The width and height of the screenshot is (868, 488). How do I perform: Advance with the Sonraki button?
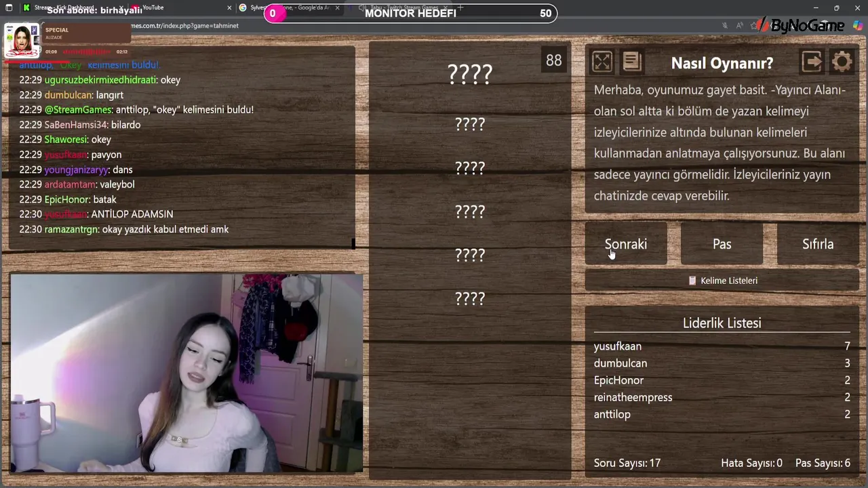pyautogui.click(x=626, y=244)
